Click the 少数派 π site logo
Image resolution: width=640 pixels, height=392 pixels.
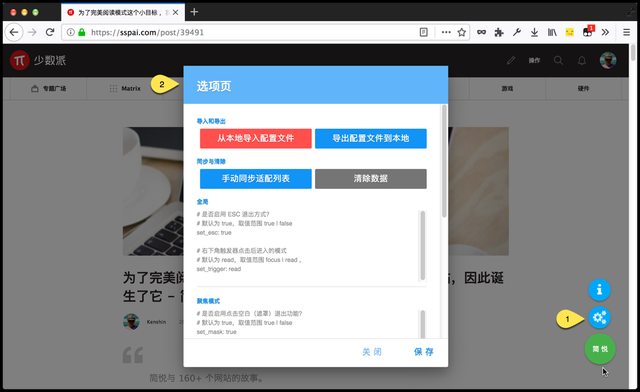click(38, 60)
